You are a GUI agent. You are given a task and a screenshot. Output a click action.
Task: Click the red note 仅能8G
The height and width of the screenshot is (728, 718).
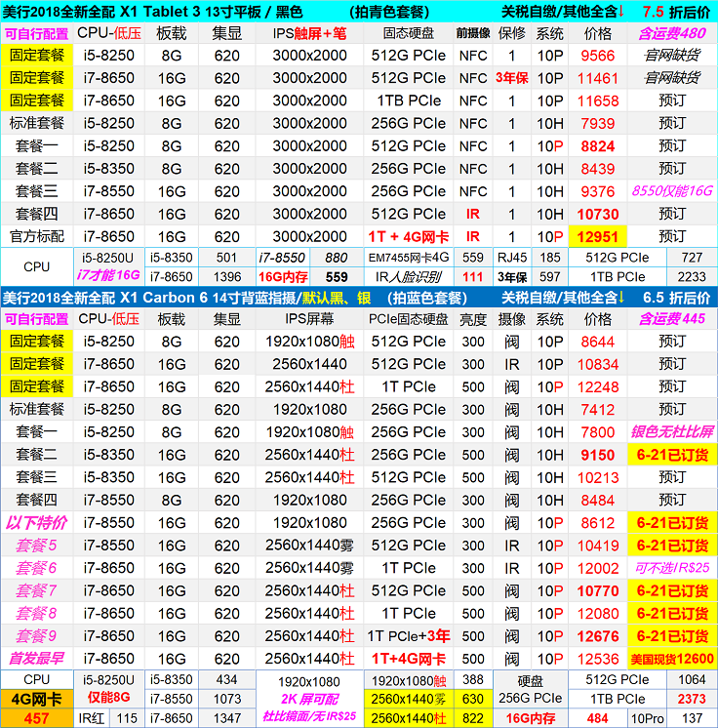pyautogui.click(x=108, y=698)
